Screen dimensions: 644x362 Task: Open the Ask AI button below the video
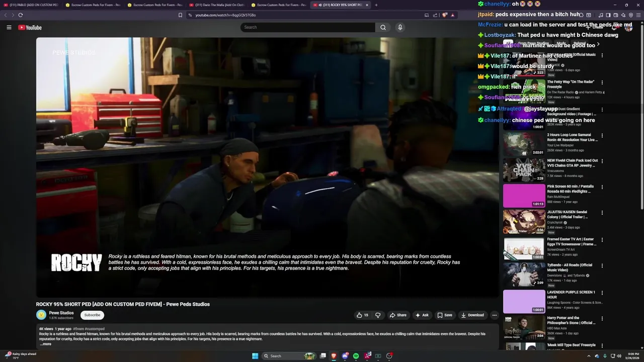pyautogui.click(x=422, y=315)
